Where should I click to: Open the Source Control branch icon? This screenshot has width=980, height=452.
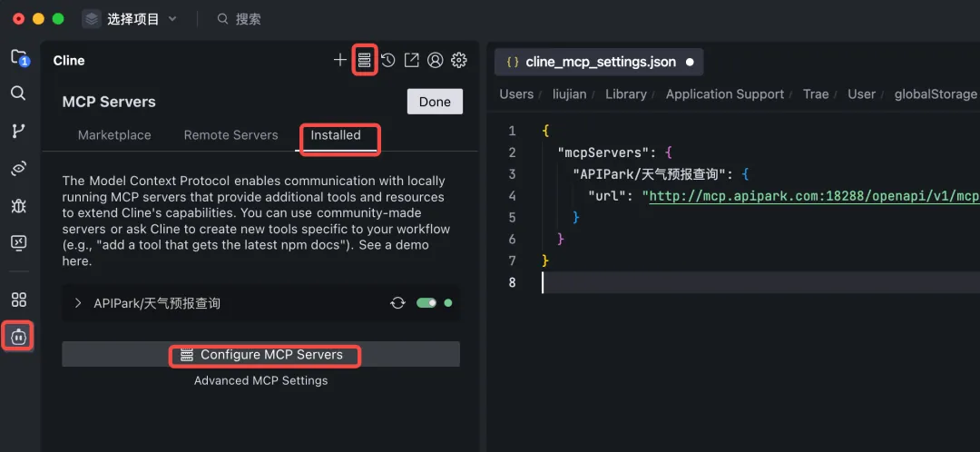[19, 131]
